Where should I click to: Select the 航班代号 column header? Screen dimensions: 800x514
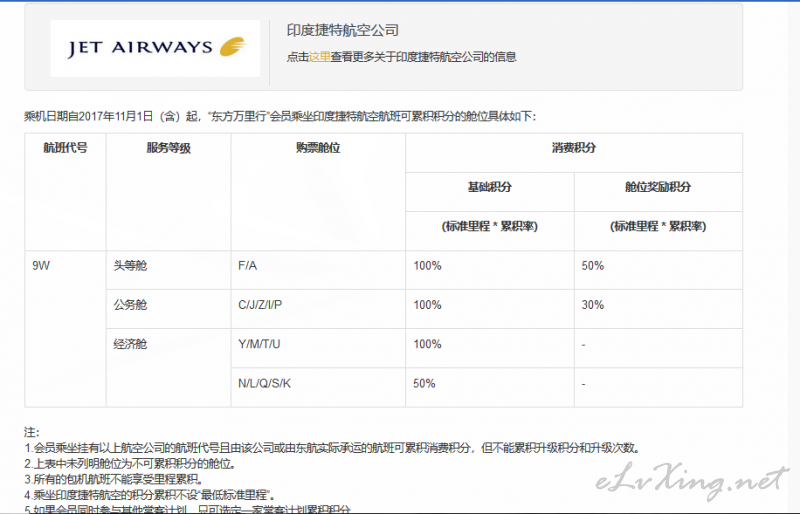coord(65,148)
